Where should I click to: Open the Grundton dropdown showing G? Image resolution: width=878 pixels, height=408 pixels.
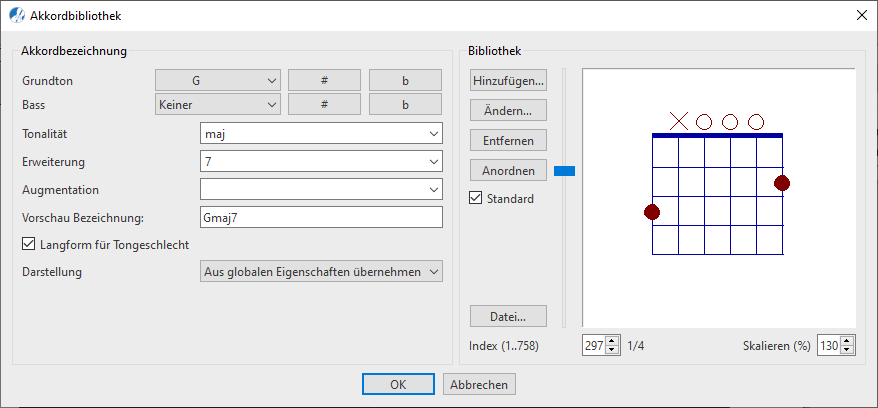coord(218,80)
